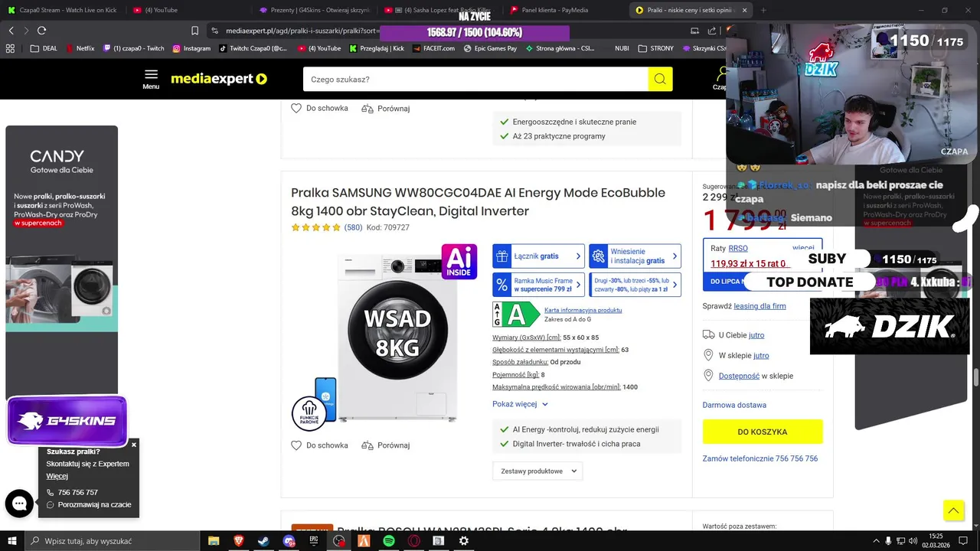Click the Funkcje parowe badge icon

309,413
